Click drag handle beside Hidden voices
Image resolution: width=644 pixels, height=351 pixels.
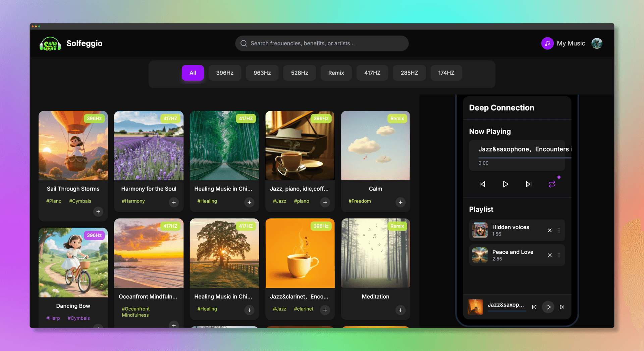tap(559, 230)
